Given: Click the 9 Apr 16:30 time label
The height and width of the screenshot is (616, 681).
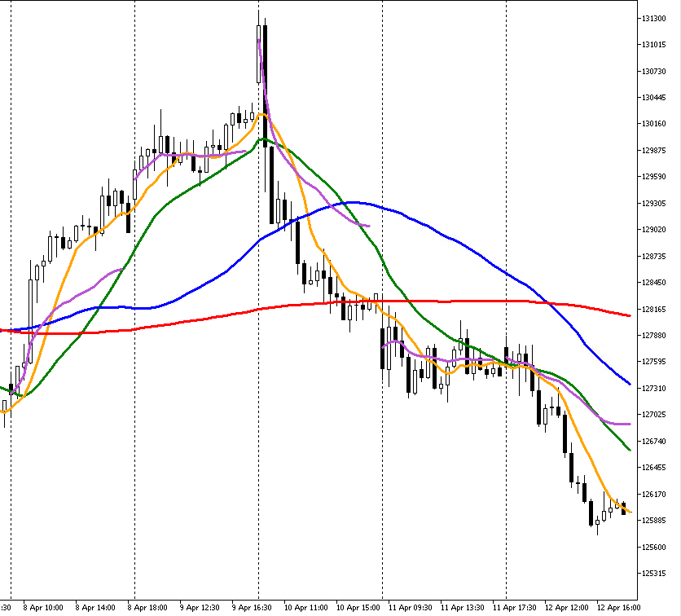Looking at the screenshot, I should pyautogui.click(x=252, y=607).
